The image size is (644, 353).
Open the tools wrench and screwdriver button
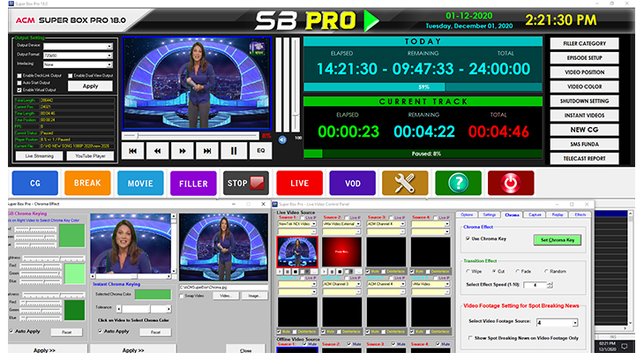[x=404, y=183]
